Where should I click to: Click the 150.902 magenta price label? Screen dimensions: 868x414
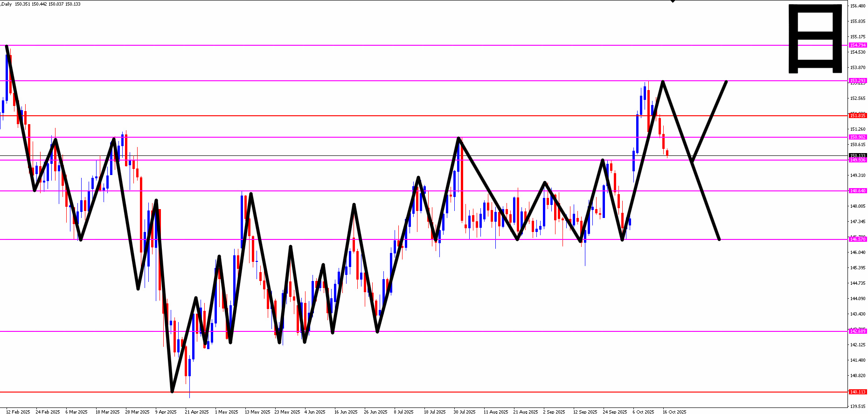tap(858, 137)
